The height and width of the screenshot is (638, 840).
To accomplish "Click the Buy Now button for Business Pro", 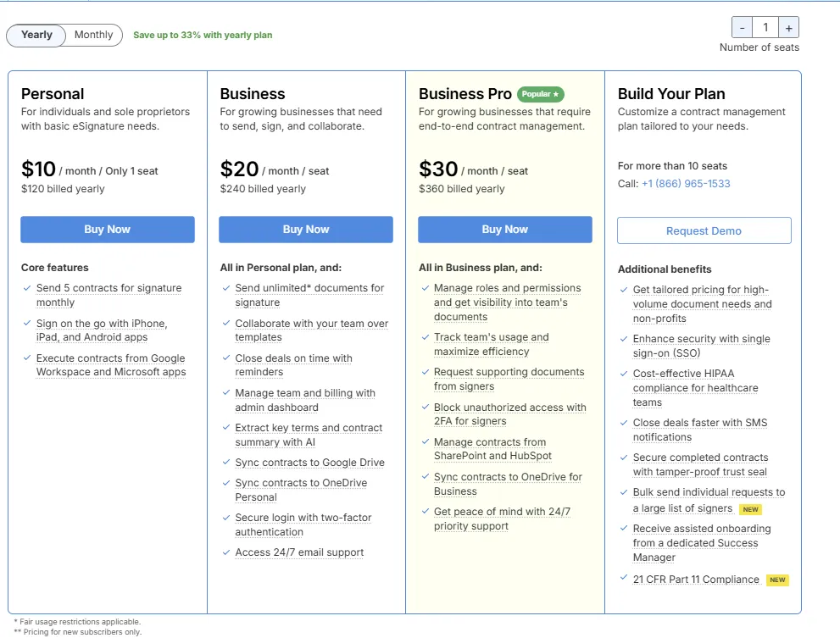I will click(x=505, y=229).
